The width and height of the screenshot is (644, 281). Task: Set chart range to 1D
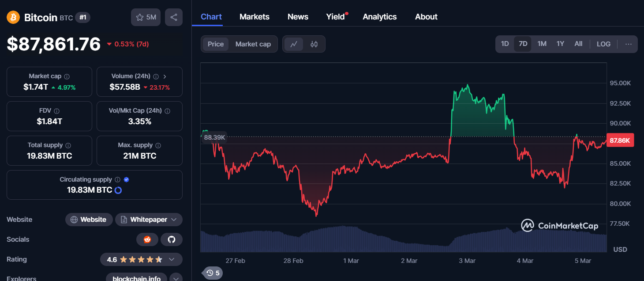[505, 44]
